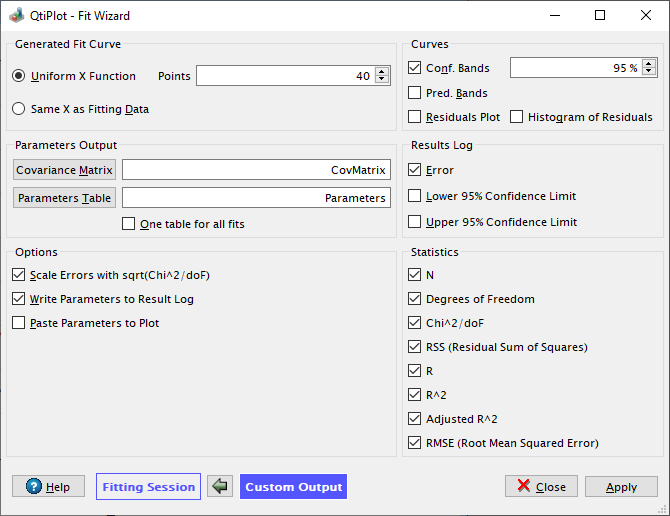Screen dimensions: 670x516
Task: Switch to Fitting Session page
Action: pyautogui.click(x=148, y=487)
